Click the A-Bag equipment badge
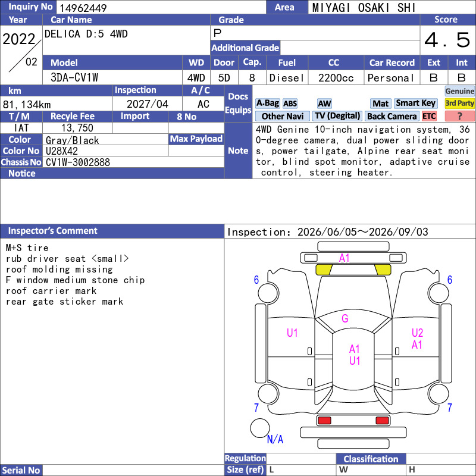 click(267, 103)
